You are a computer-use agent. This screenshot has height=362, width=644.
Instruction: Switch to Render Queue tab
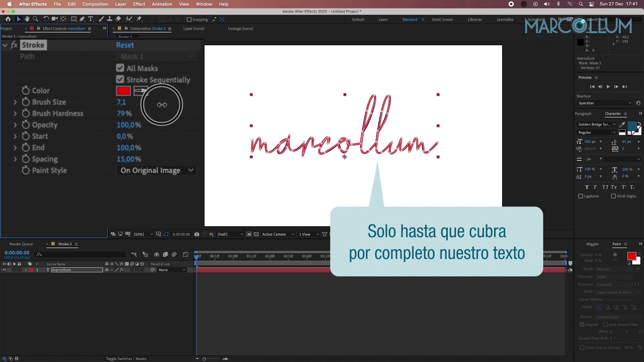[21, 244]
